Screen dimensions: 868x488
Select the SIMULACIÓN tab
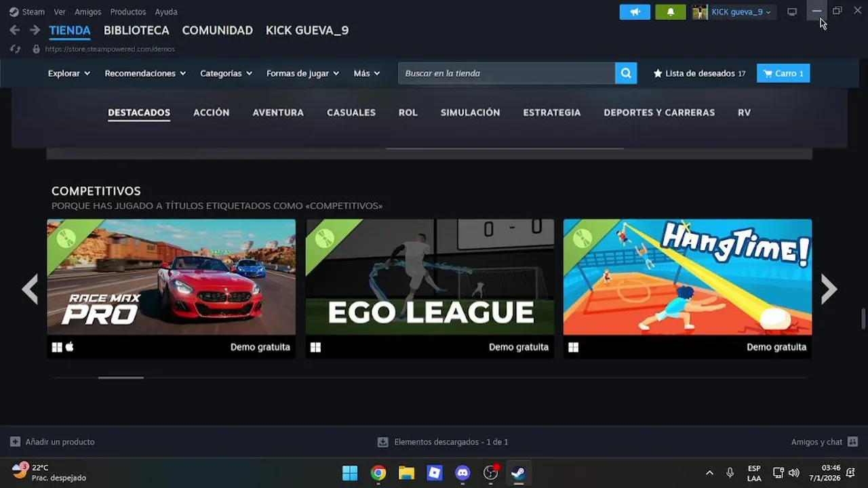470,113
